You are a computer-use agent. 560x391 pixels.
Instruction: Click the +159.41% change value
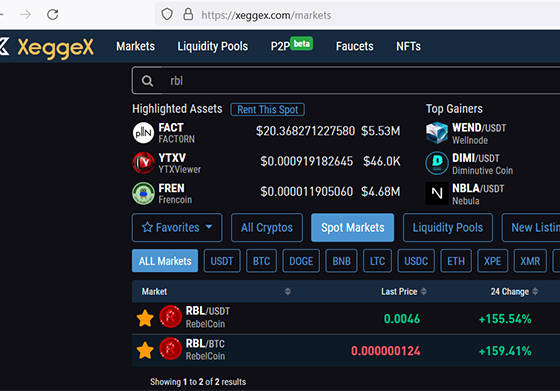pos(505,351)
